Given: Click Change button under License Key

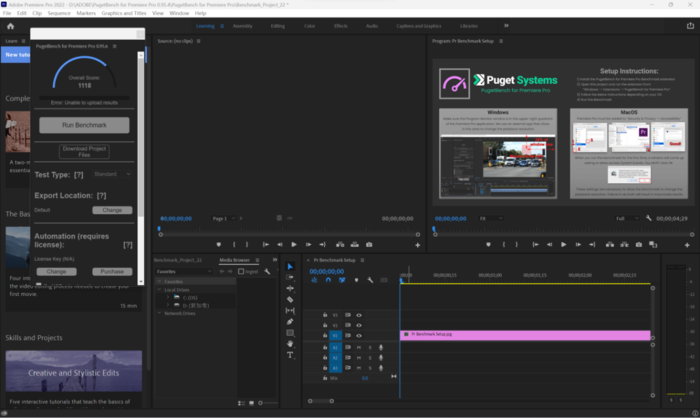Looking at the screenshot, I should tap(56, 272).
